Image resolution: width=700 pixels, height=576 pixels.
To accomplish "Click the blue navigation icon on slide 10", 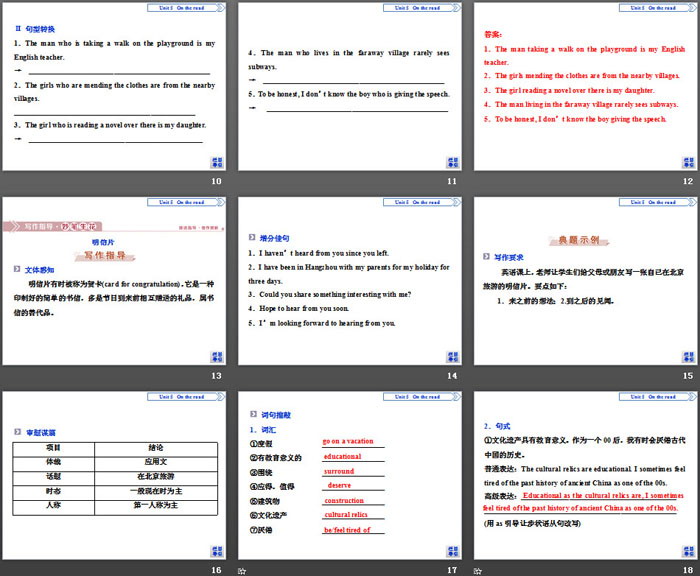I will coord(217,162).
